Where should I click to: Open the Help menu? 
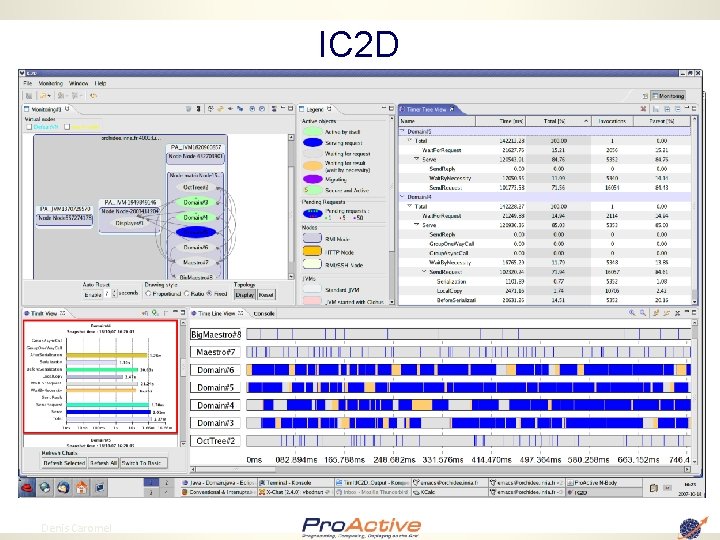(101, 83)
